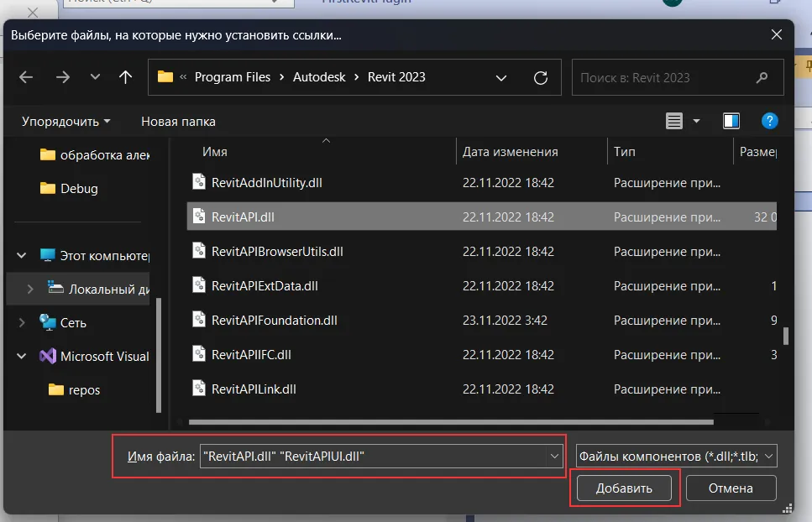Click the Добавить button

624,488
